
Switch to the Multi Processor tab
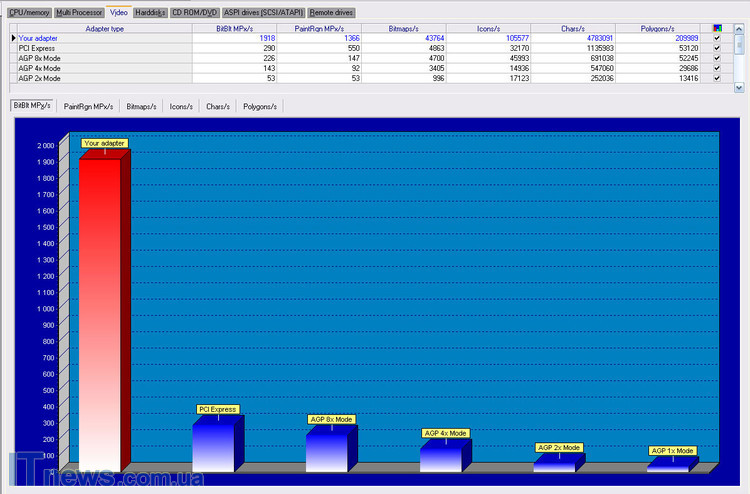tap(78, 12)
